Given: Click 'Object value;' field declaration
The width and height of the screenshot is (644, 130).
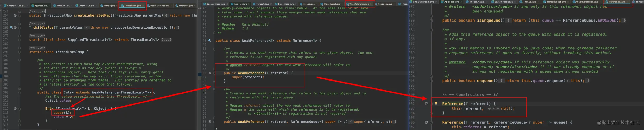Looking at the screenshot, I should [x=58, y=101].
